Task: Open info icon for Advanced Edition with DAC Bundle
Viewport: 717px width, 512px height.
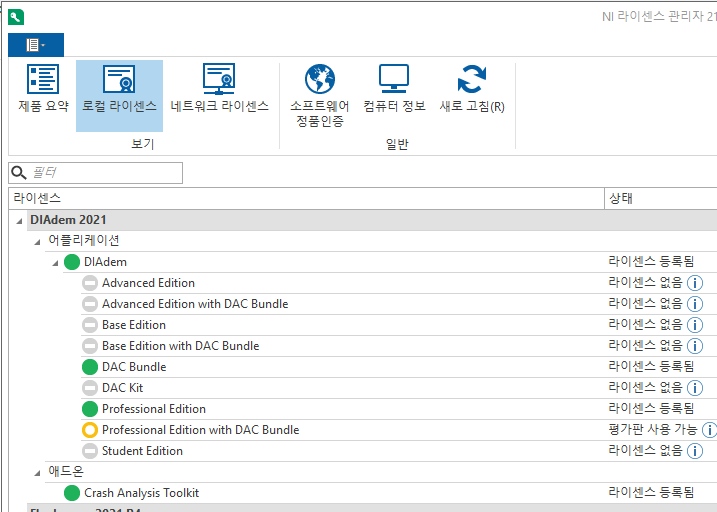Action: tap(695, 304)
